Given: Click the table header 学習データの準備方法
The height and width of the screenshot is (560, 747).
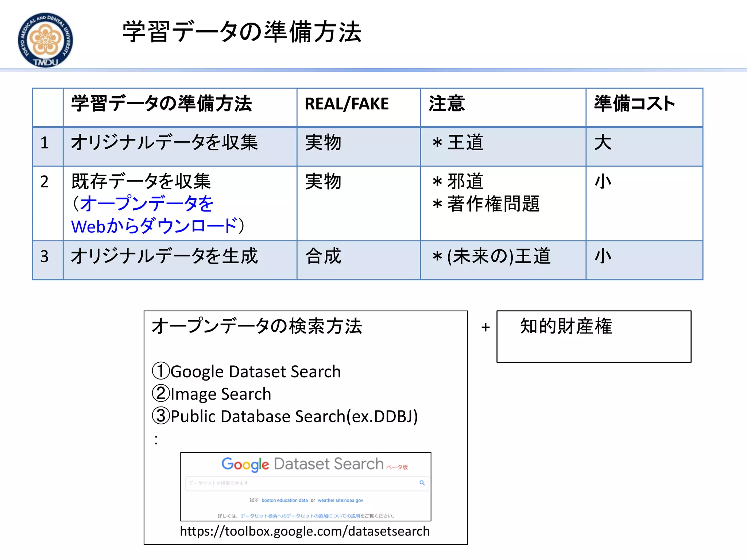Looking at the screenshot, I should [x=162, y=104].
